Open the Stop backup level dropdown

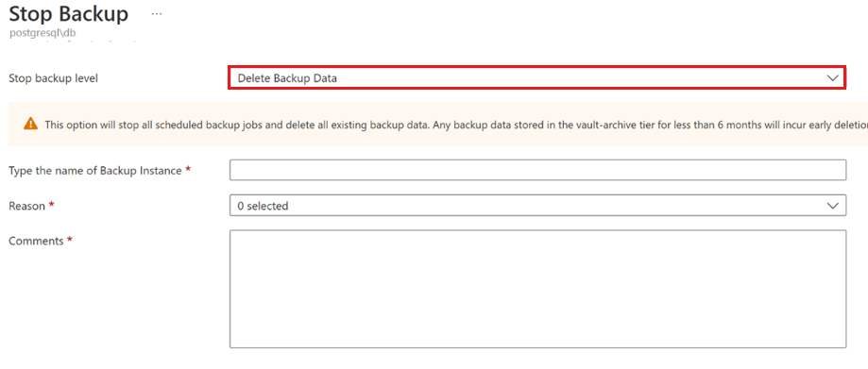[537, 78]
